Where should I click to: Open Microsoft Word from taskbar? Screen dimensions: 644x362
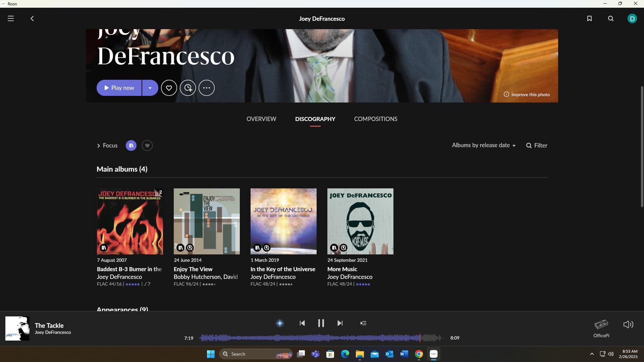pos(404,354)
